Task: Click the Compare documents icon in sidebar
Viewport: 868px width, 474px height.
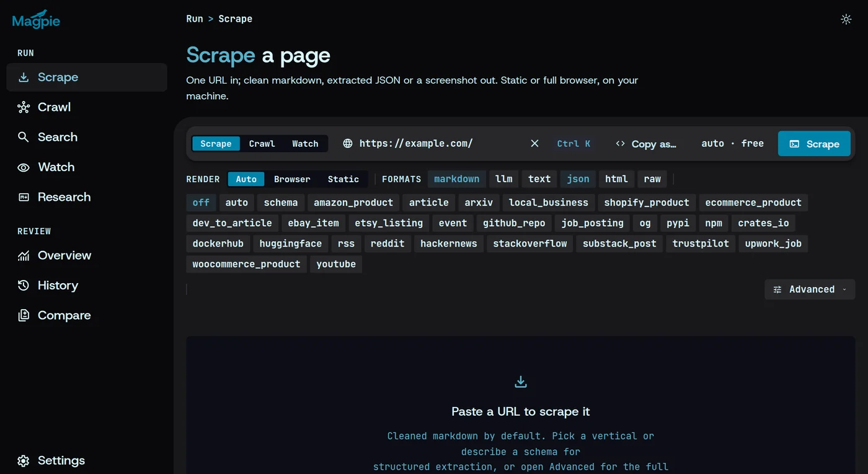Action: click(x=24, y=315)
